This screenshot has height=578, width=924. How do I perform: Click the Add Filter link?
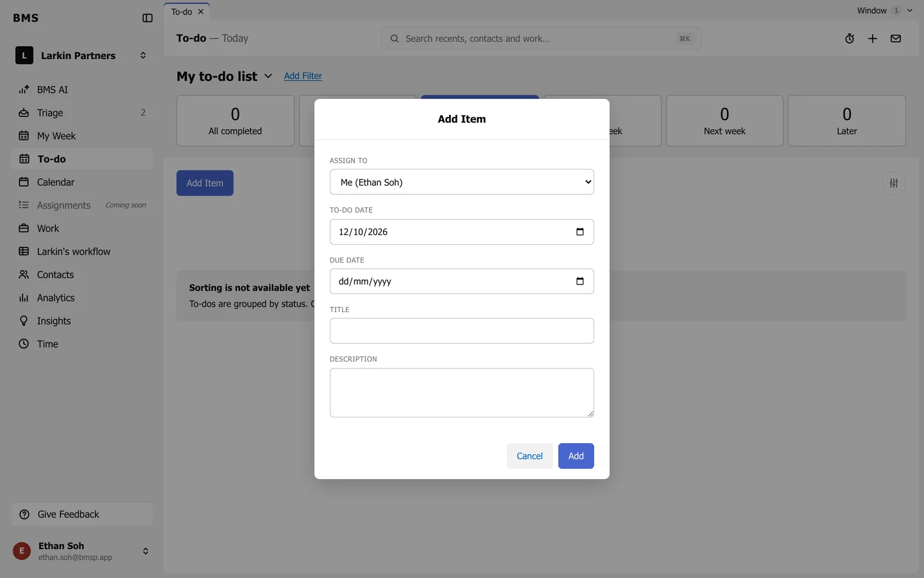[303, 76]
